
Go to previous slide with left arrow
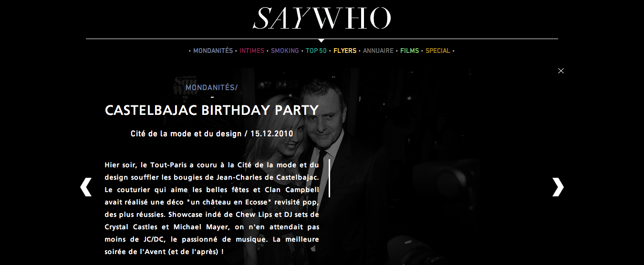point(86,187)
